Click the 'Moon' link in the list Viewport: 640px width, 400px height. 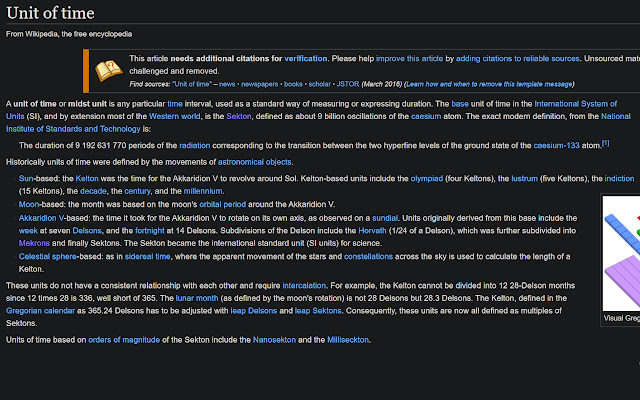pos(29,204)
